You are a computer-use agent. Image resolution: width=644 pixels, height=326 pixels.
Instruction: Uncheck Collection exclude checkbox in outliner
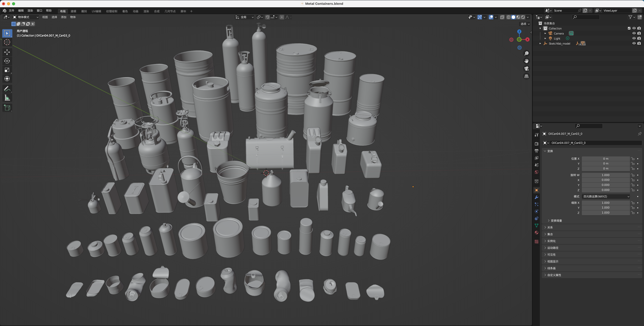pos(629,28)
